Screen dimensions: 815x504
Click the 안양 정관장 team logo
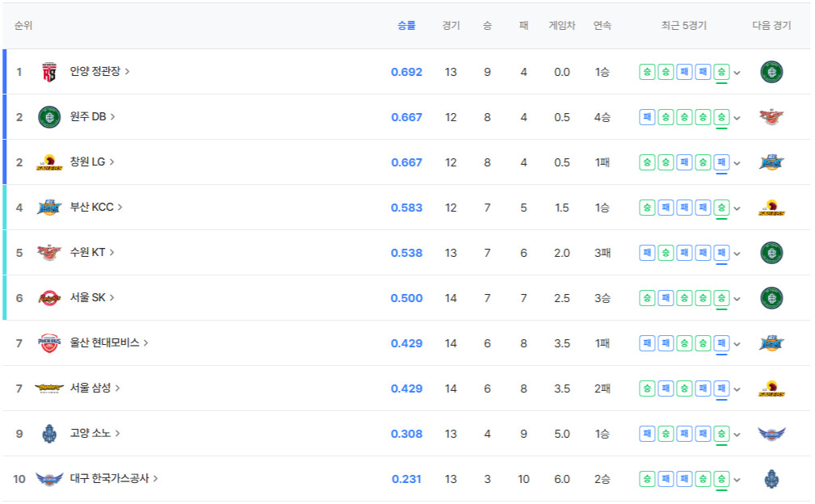[49, 72]
